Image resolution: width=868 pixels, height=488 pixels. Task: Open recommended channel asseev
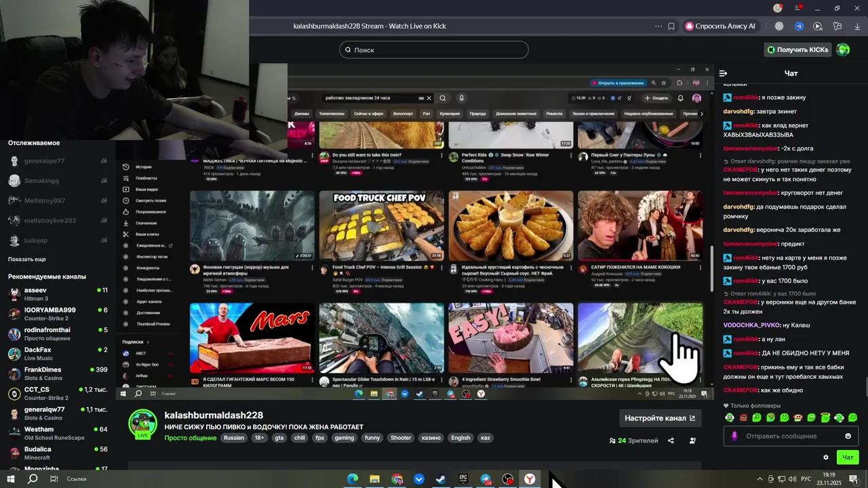pyautogui.click(x=58, y=294)
